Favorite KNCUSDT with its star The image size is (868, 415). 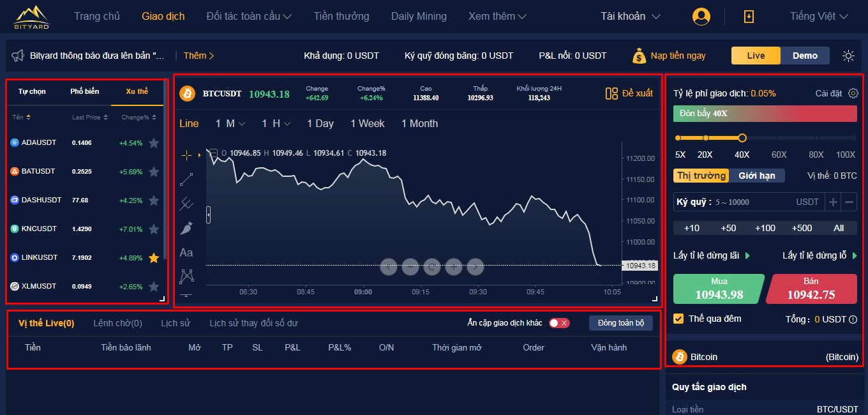[x=154, y=229]
